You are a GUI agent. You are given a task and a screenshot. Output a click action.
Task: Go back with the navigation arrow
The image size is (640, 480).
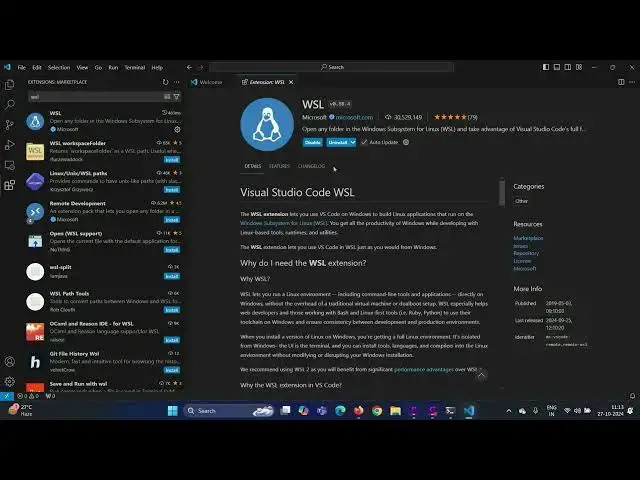coord(189,67)
